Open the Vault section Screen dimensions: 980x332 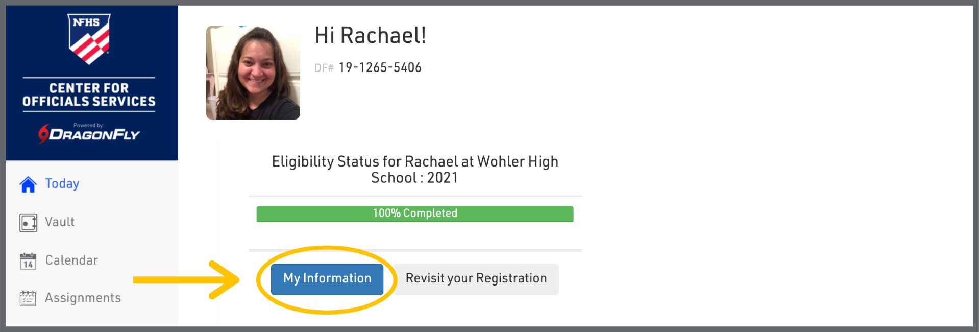tap(60, 222)
